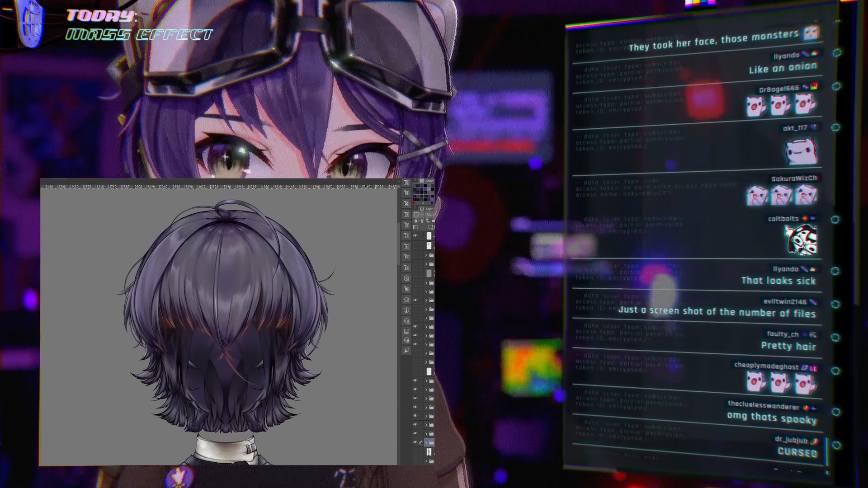Screen dimensions: 868x488
Task: Click the inbox tray icon in the command strip
Action: 406,300
